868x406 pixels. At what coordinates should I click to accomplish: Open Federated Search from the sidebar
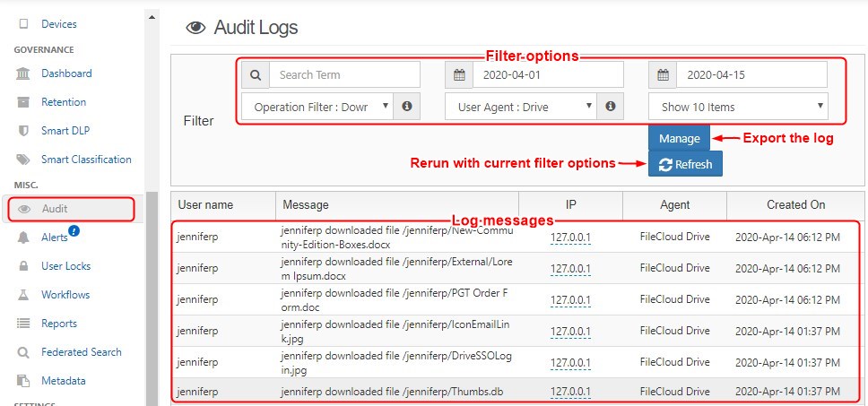point(81,352)
